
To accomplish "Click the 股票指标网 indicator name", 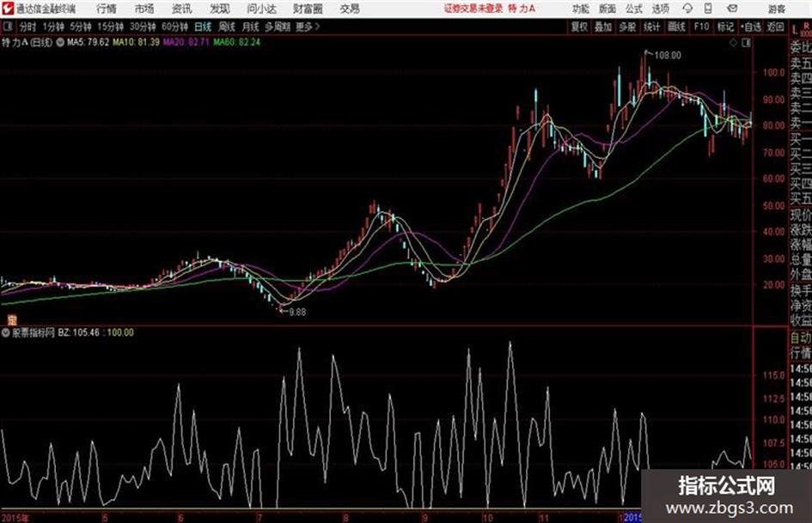I will click(34, 333).
